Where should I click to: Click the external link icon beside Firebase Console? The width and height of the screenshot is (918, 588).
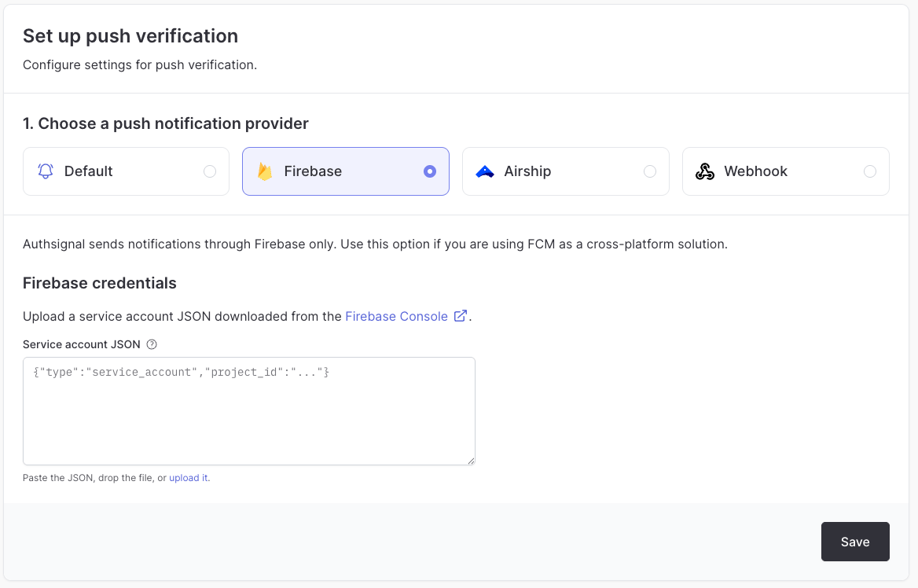click(461, 316)
